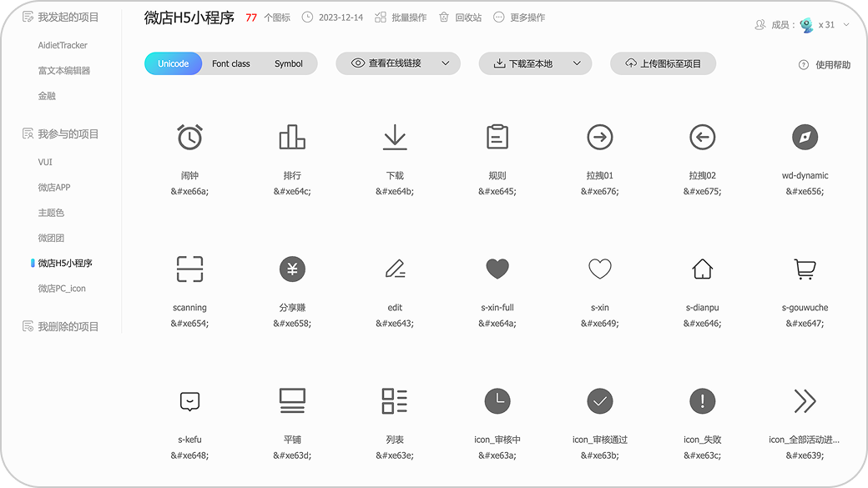The height and width of the screenshot is (488, 868).
Task: Switch to the Font class tab
Action: click(x=231, y=63)
